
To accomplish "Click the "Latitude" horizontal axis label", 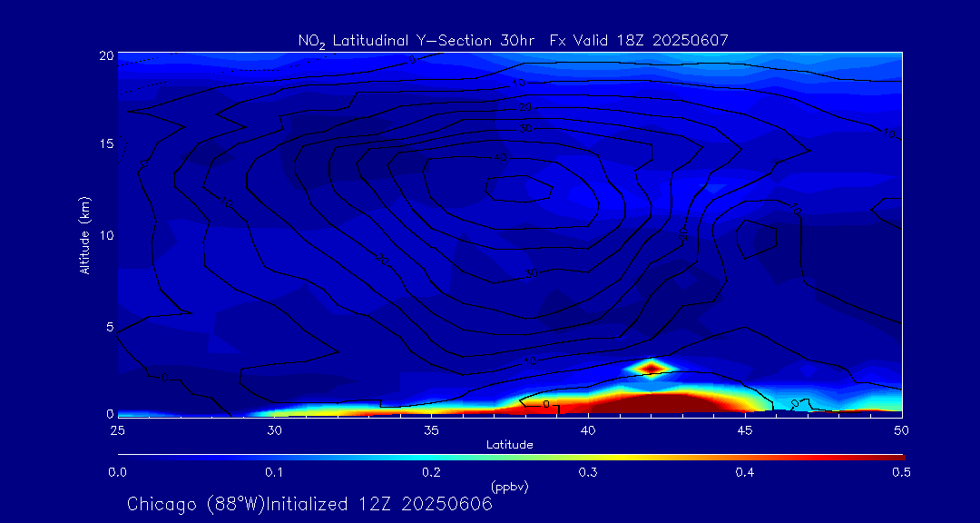I will pos(510,445).
